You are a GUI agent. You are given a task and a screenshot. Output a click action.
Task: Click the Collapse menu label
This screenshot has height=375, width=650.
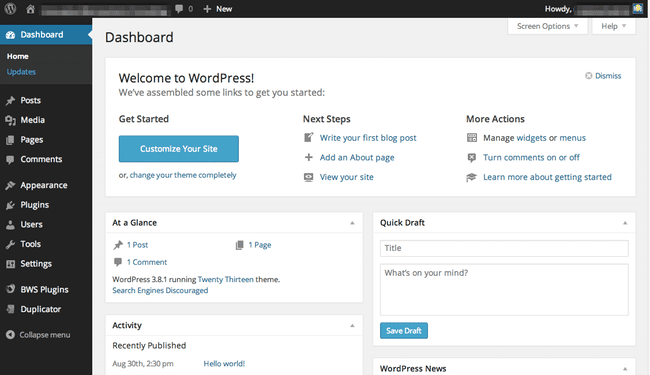45,335
